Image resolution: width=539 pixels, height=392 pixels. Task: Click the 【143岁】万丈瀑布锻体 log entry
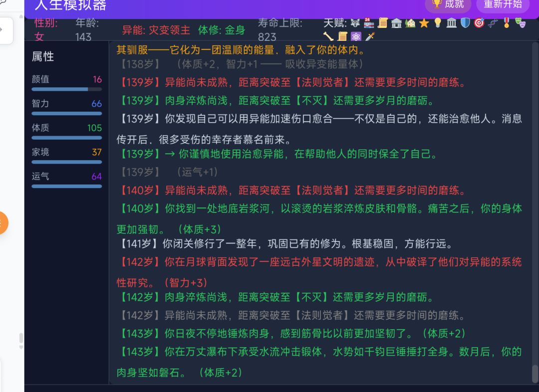319,362
